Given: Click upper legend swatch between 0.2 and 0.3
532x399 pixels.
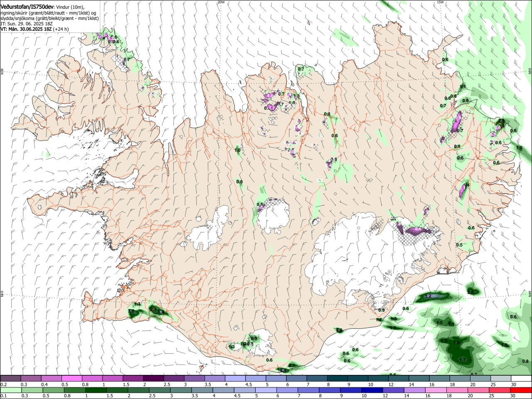Looking at the screenshot, I should click(10, 378).
